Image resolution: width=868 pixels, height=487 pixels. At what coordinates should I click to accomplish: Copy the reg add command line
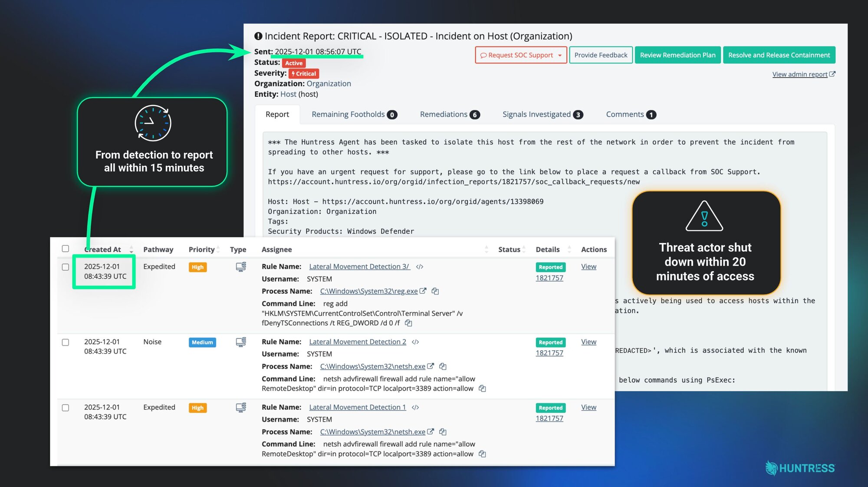click(408, 323)
